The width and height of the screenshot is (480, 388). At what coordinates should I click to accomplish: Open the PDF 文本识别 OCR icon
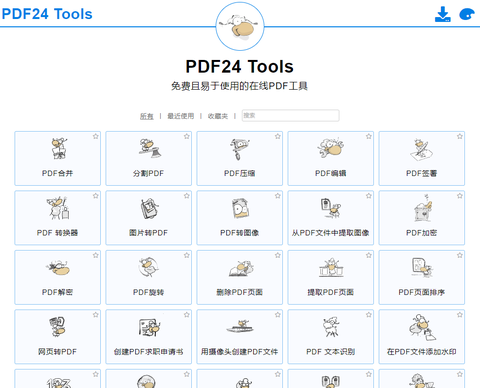point(331,327)
